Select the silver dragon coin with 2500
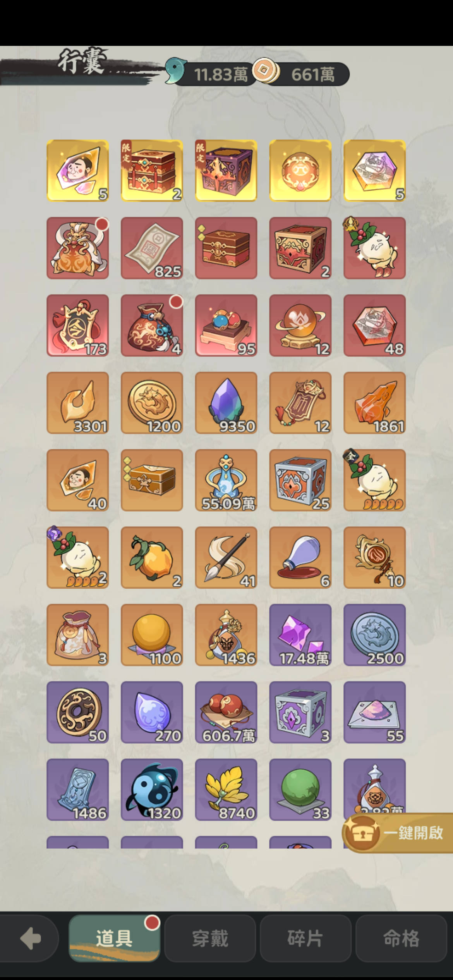Screen dimensions: 453x980 (374, 635)
